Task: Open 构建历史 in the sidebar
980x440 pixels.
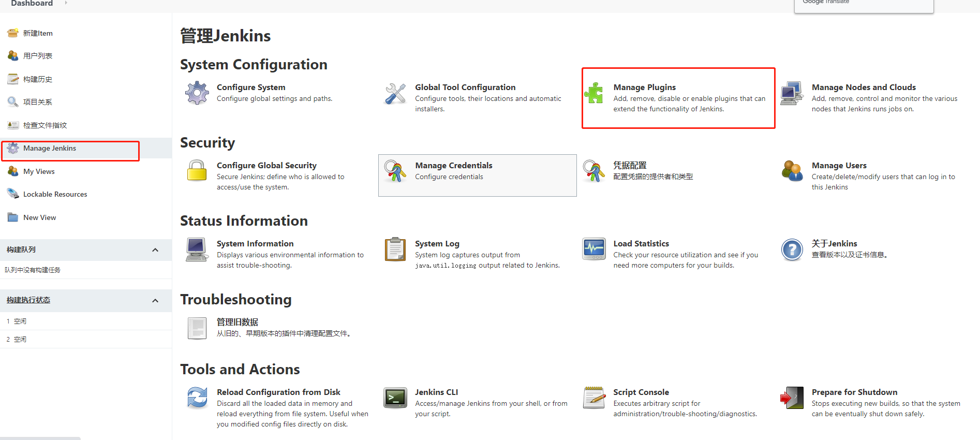Action: tap(38, 79)
